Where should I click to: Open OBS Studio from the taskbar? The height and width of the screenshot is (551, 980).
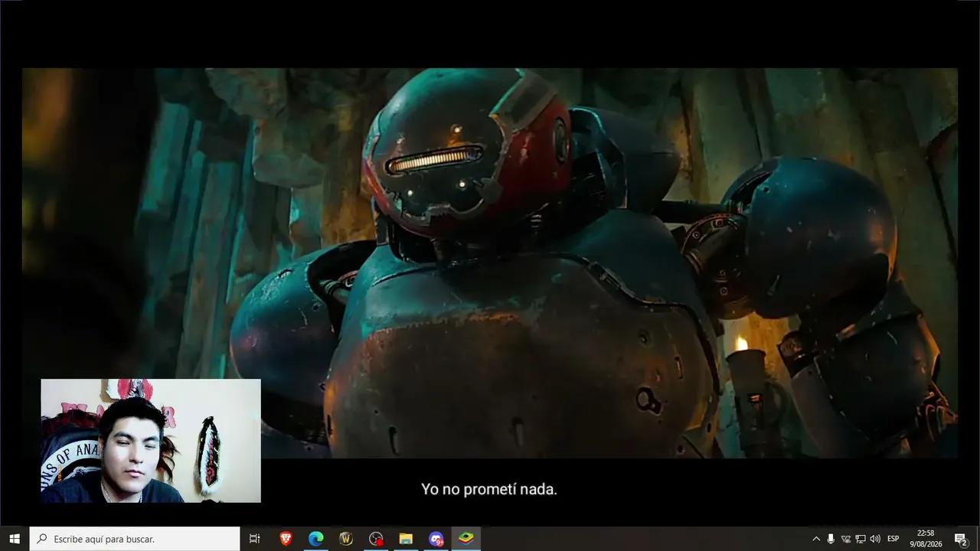[376, 539]
